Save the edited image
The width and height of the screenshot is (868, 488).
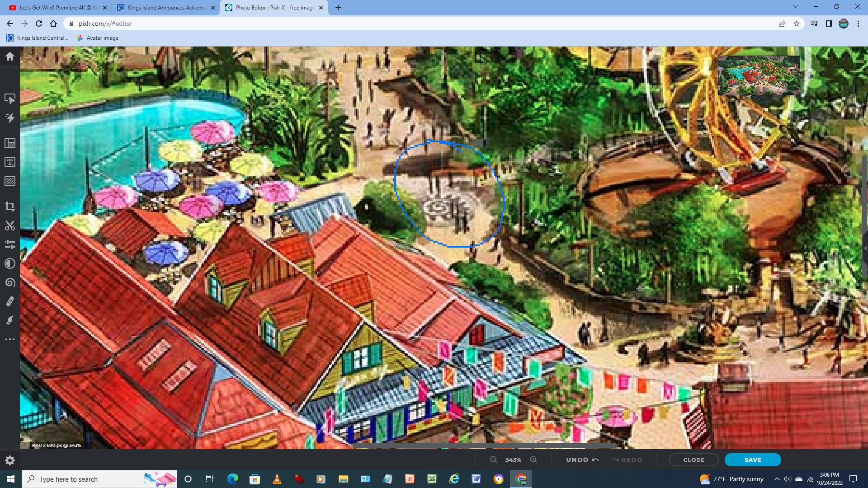[x=753, y=460]
